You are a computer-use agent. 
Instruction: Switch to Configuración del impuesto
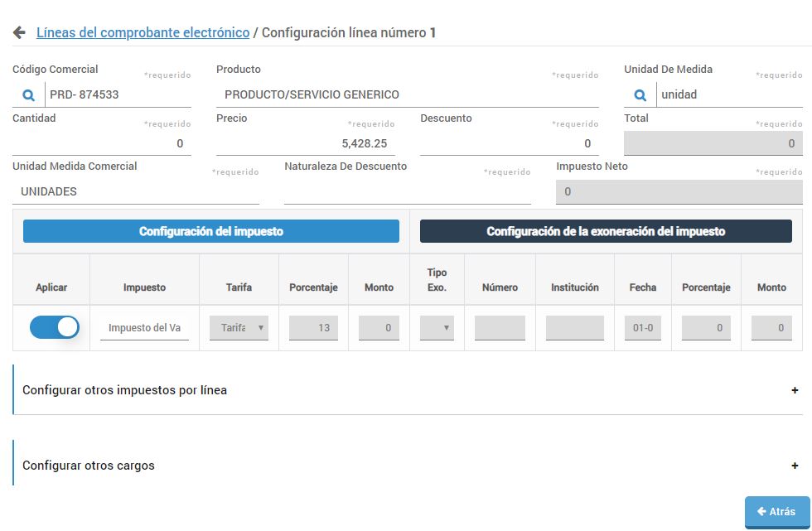[210, 231]
